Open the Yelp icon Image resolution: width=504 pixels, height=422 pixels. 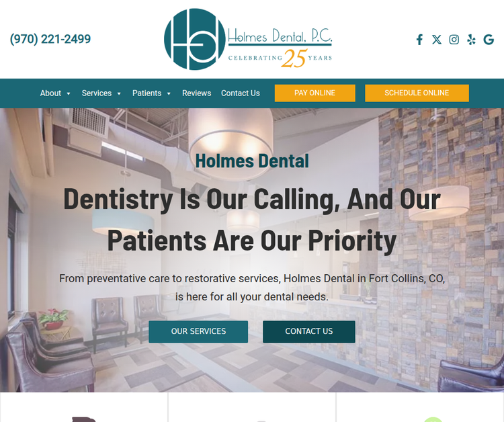click(x=471, y=40)
